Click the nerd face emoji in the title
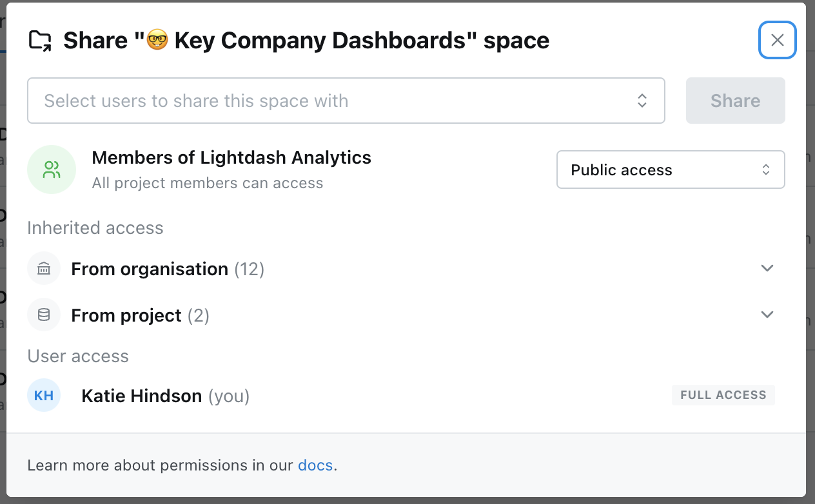815x504 pixels. coord(157,41)
